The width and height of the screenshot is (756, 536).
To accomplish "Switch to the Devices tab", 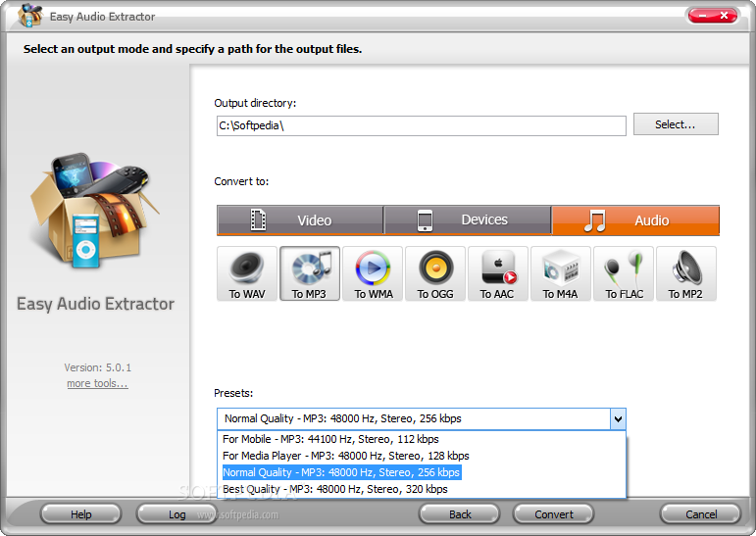I will click(467, 220).
